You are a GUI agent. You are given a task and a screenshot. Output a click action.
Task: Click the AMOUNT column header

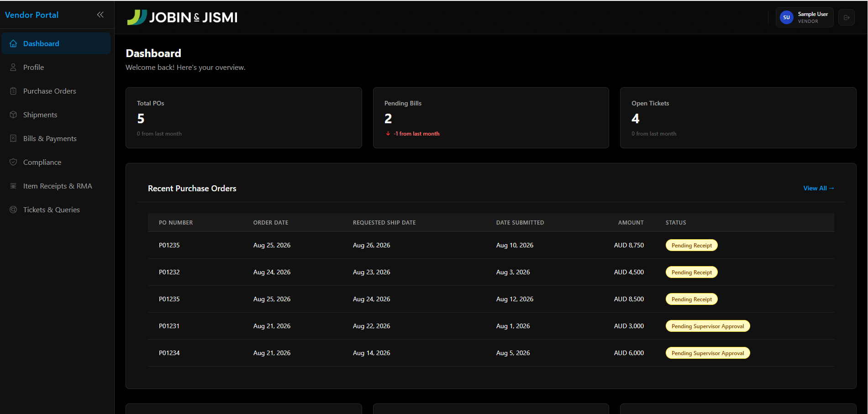point(631,223)
